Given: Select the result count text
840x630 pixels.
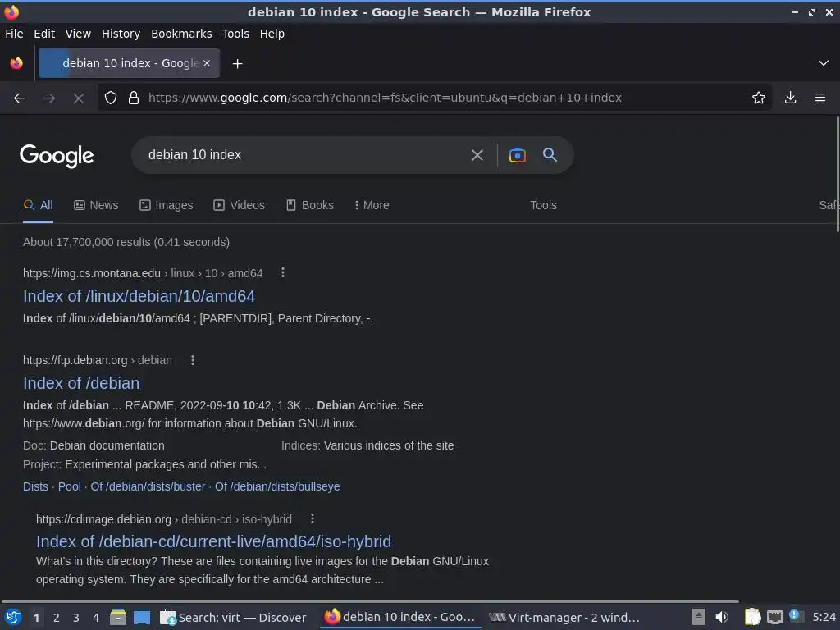Looking at the screenshot, I should coord(126,242).
